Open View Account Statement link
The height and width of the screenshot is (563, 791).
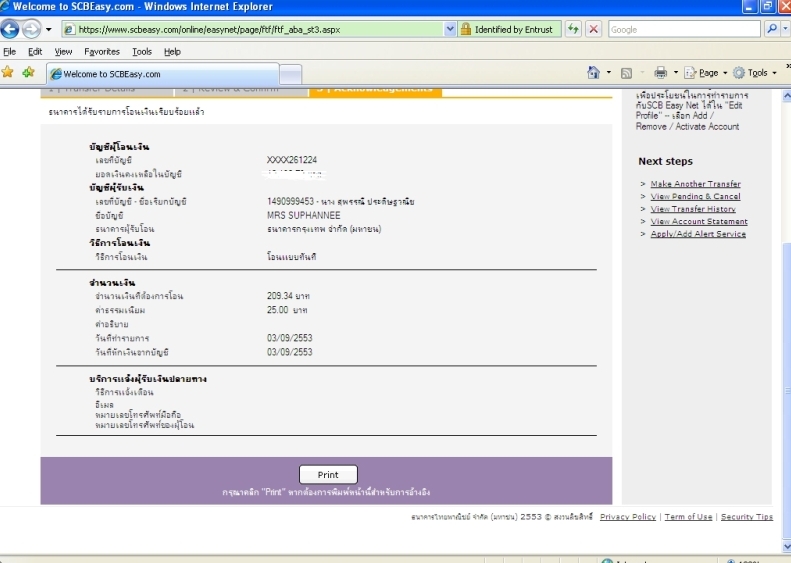[x=699, y=221]
